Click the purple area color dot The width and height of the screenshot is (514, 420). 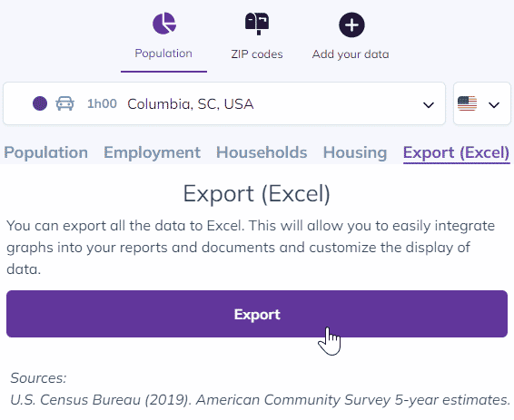tap(40, 103)
